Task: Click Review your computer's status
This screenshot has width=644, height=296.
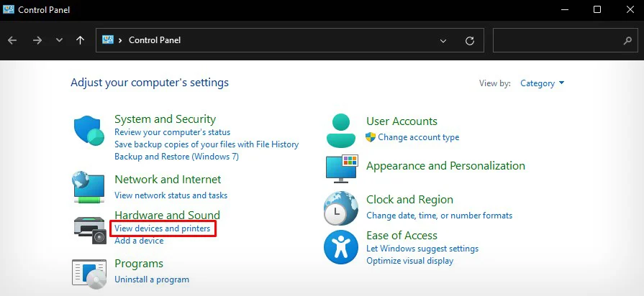Action: [x=172, y=132]
